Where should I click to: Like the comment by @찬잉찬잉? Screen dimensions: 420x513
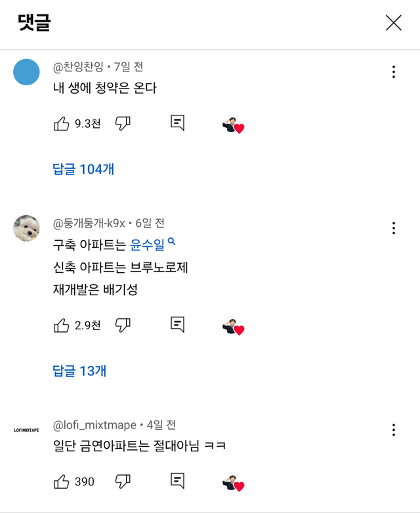62,123
